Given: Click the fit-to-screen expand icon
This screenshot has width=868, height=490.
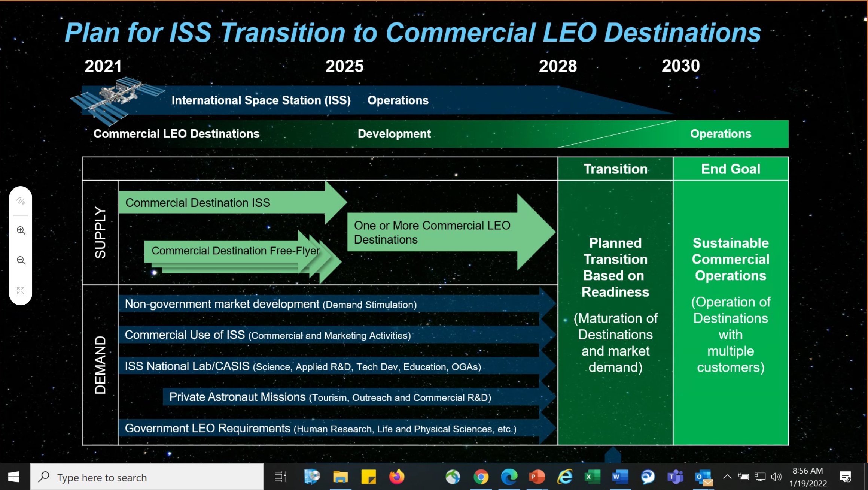Looking at the screenshot, I should point(21,290).
